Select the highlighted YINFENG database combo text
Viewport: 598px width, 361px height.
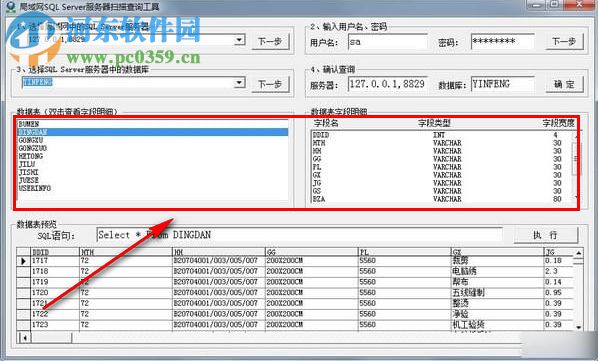[x=37, y=82]
